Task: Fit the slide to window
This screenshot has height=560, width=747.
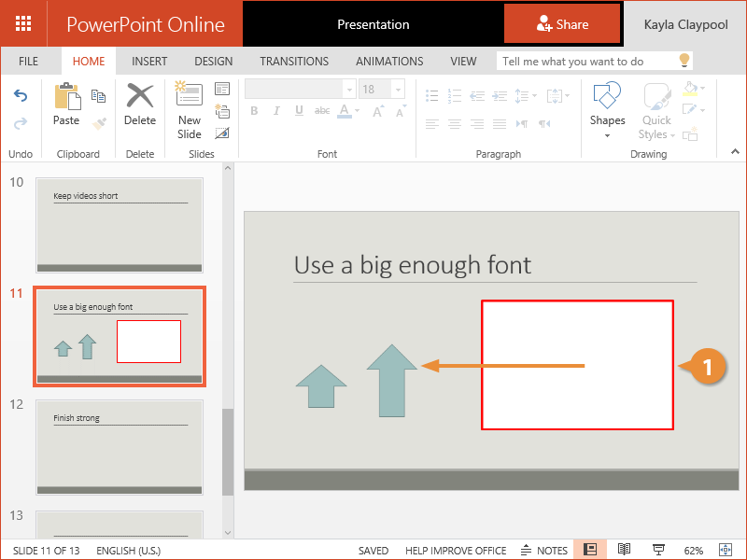Action: [x=725, y=550]
